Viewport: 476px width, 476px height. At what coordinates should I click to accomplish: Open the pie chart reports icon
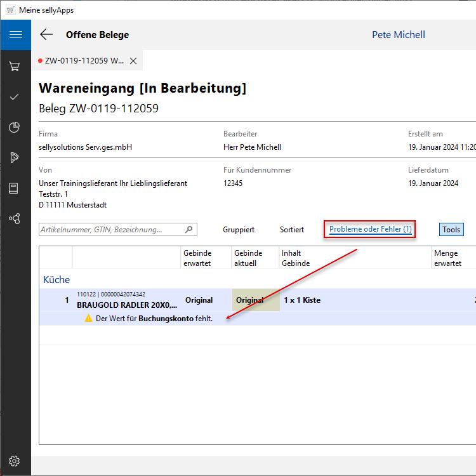[15, 128]
